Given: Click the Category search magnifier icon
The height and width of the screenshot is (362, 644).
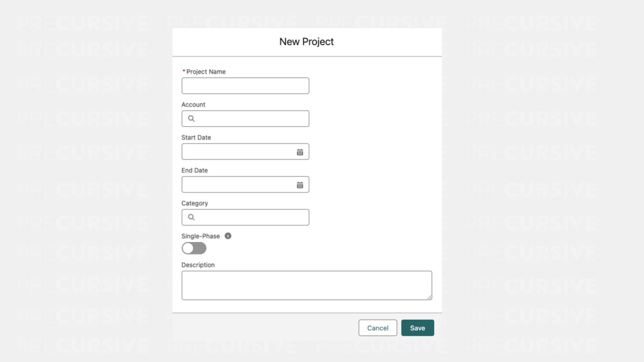Looking at the screenshot, I should [x=191, y=217].
